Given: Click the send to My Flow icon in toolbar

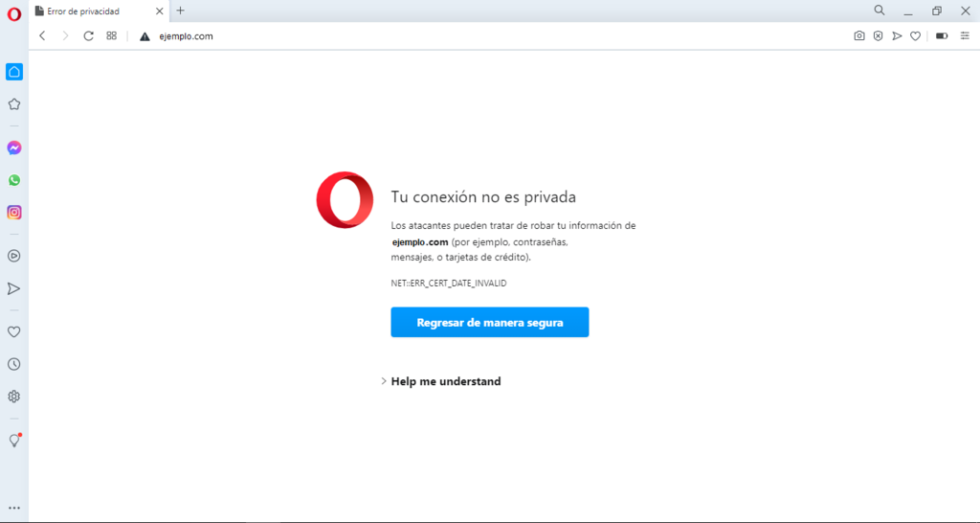Looking at the screenshot, I should point(897,36).
